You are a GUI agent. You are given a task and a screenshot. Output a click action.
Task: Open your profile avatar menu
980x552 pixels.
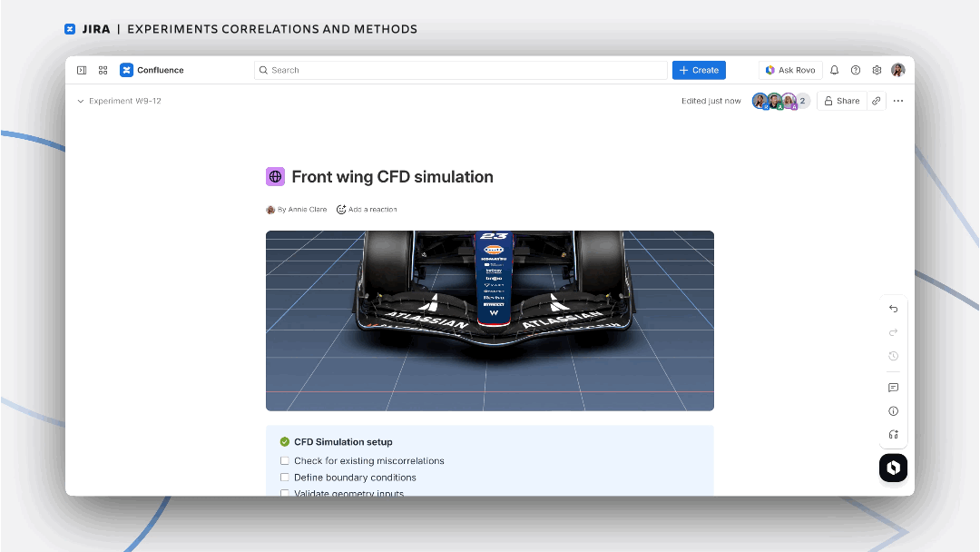pos(897,69)
